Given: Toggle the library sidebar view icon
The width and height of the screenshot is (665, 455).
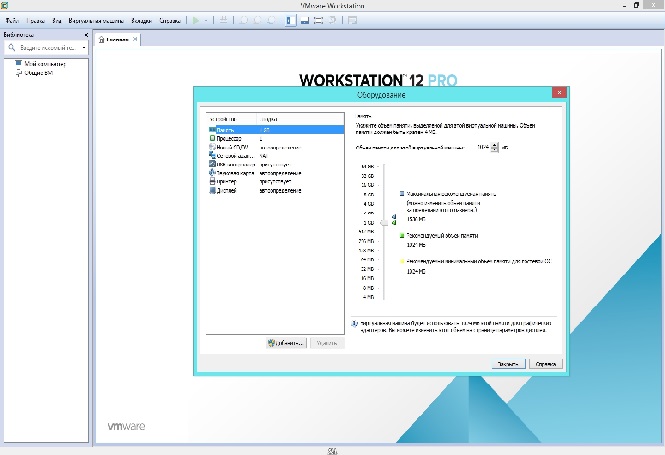Looking at the screenshot, I should (290, 20).
